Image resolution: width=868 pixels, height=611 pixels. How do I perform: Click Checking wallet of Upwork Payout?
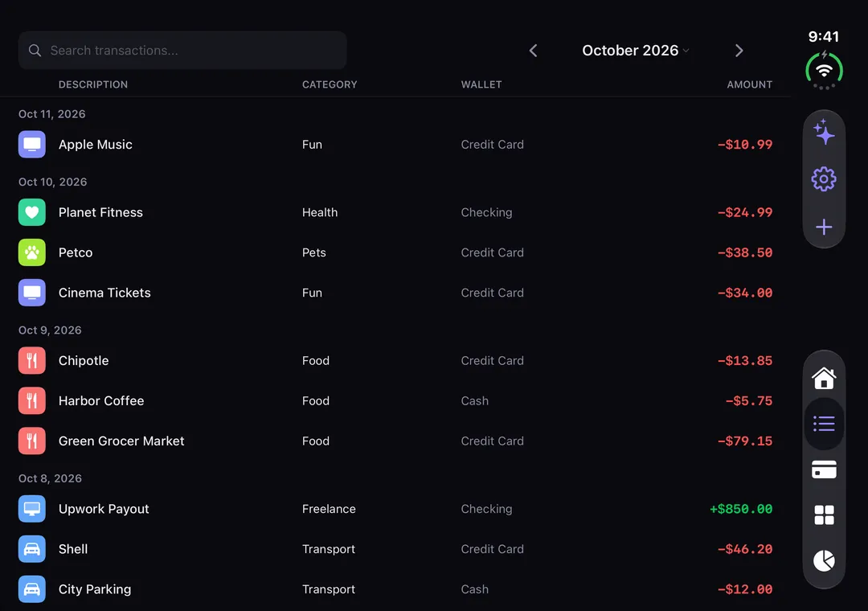486,509
